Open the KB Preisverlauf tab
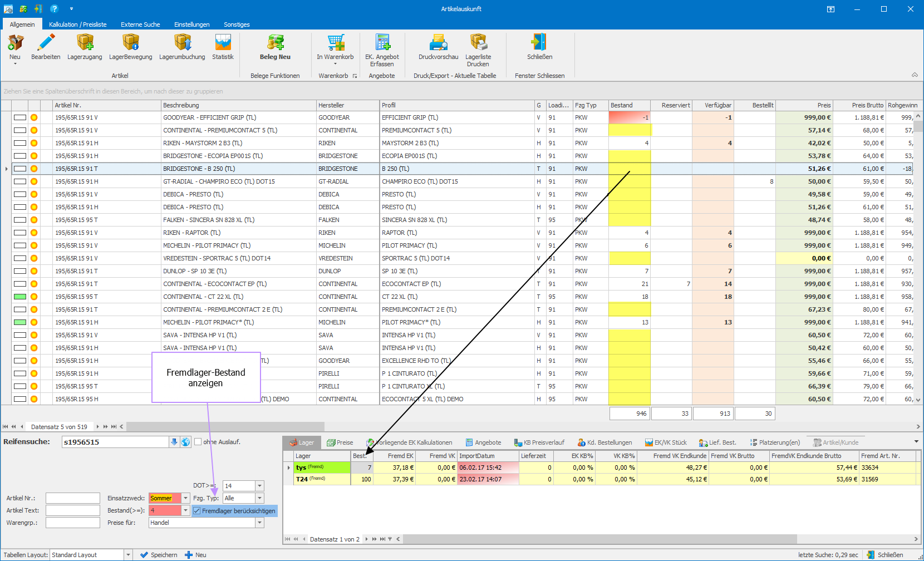This screenshot has width=924, height=561. [539, 442]
